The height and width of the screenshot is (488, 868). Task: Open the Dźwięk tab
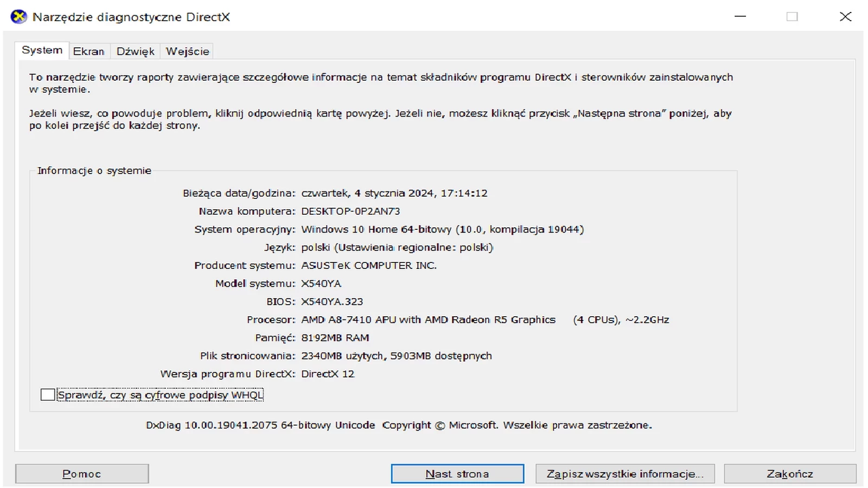135,51
